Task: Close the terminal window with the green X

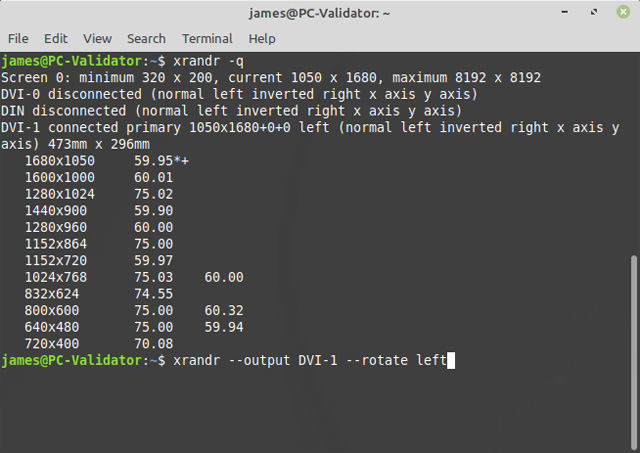Action: pyautogui.click(x=623, y=12)
